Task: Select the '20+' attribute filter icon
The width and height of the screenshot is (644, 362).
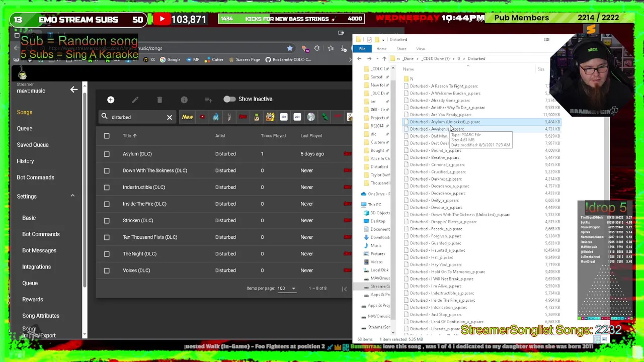Action: coord(297,117)
